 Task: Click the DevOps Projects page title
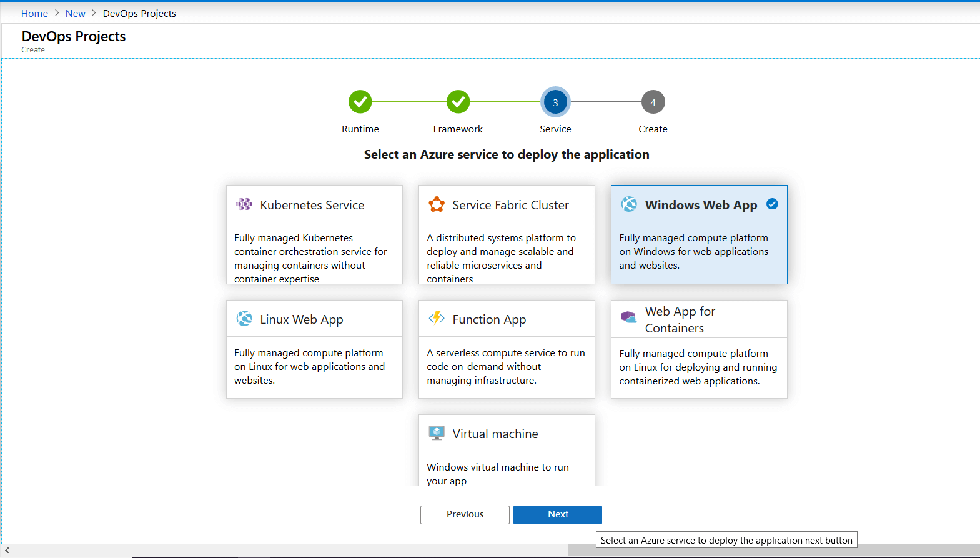(x=74, y=36)
